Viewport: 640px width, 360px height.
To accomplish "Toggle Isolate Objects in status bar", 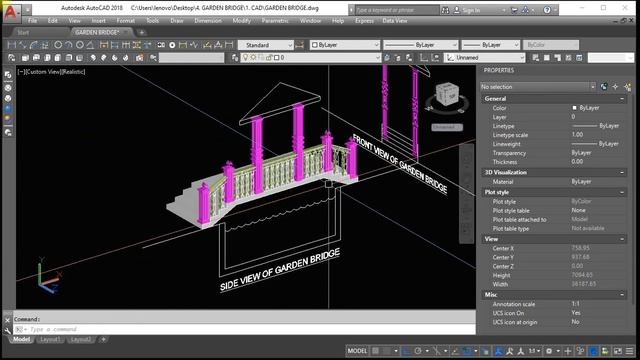I will [580, 351].
